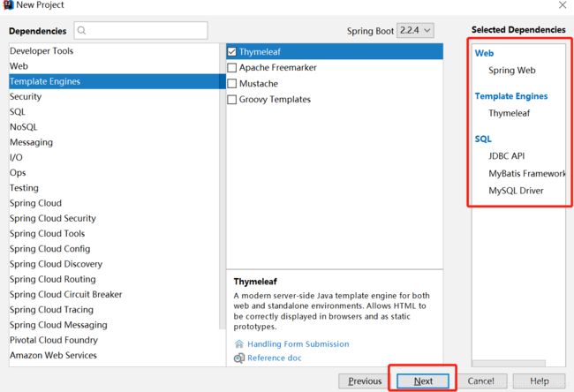Click the Previous button
The image size is (574, 392).
[x=365, y=381]
